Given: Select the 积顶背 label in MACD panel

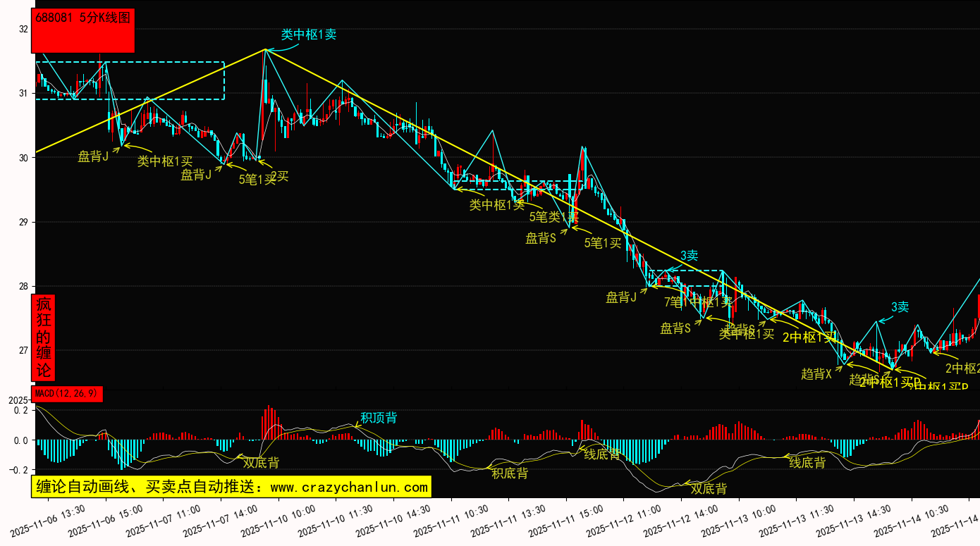Looking at the screenshot, I should coord(378,418).
